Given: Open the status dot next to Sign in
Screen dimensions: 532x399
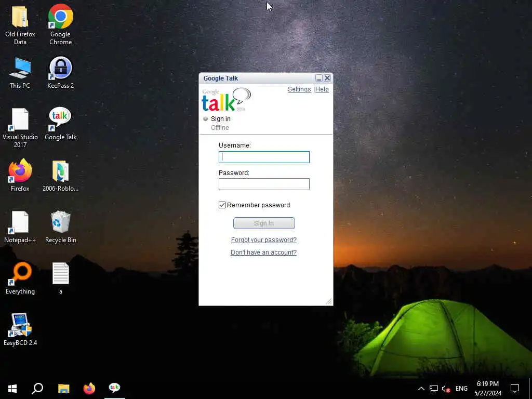Looking at the screenshot, I should pyautogui.click(x=205, y=119).
